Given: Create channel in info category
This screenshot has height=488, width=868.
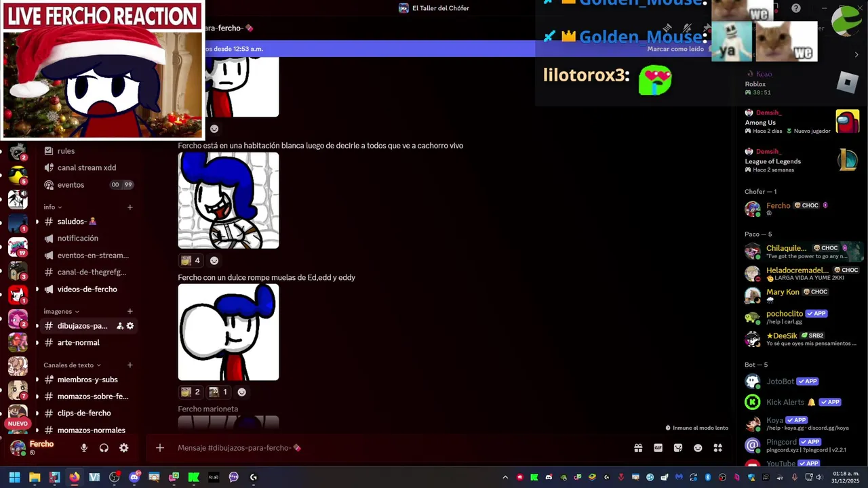Looking at the screenshot, I should click(x=130, y=207).
